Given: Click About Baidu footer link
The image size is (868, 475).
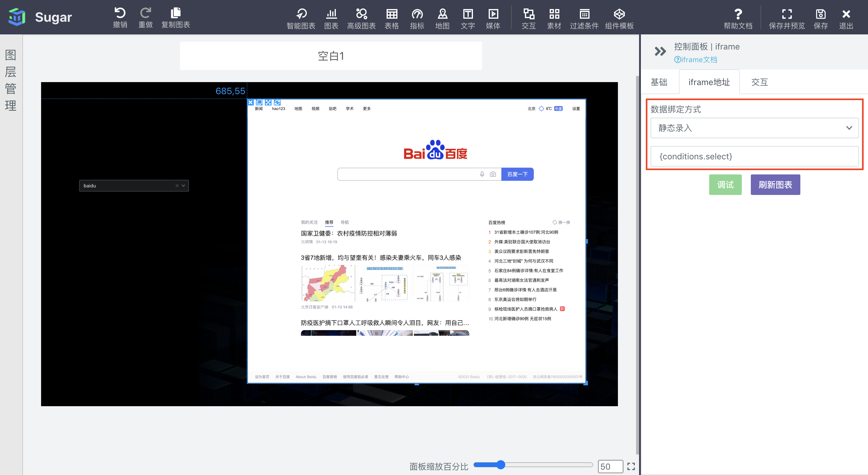Looking at the screenshot, I should [306, 377].
